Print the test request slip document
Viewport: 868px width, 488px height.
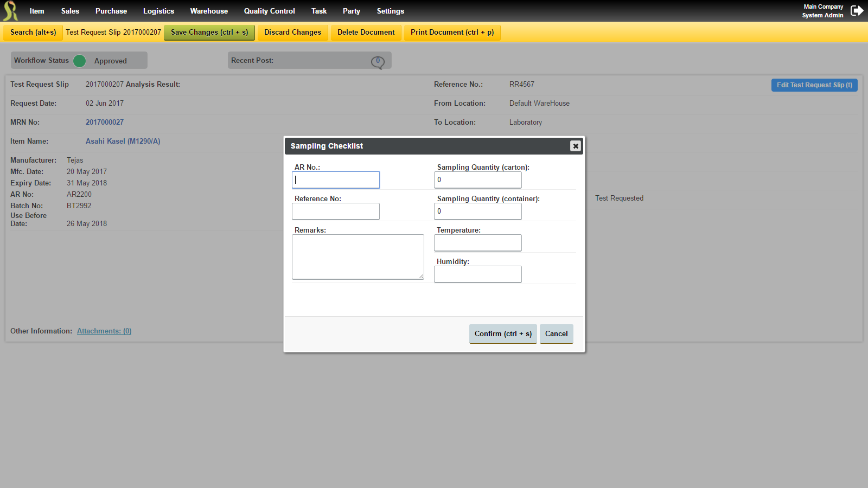tap(452, 32)
